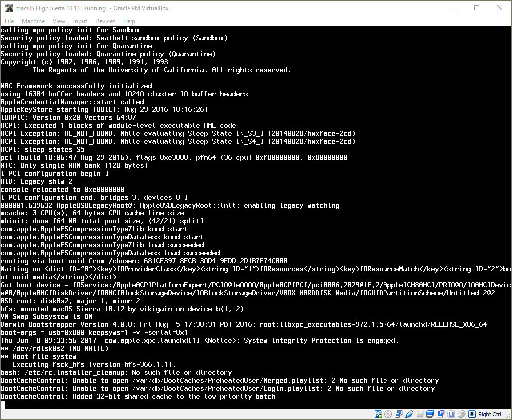Click the 'Merged.playlist' BootCacheControl error line
The width and height of the screenshot is (512, 420).
tap(220, 381)
